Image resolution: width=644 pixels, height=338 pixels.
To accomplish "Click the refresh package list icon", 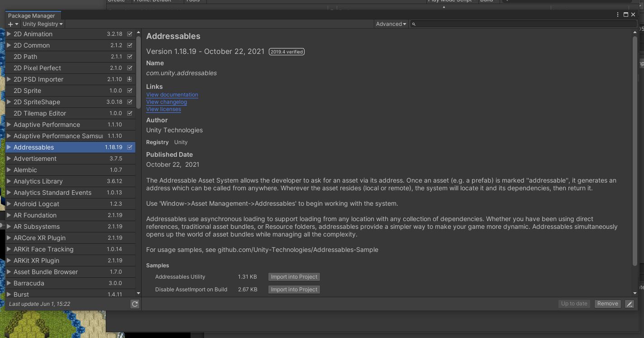I will point(135,304).
